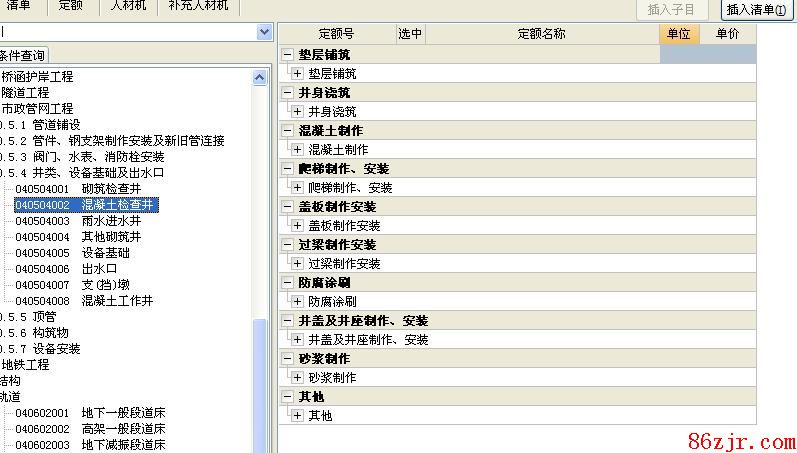Click the 单位 column header
This screenshot has height=453, width=797.
click(x=679, y=33)
